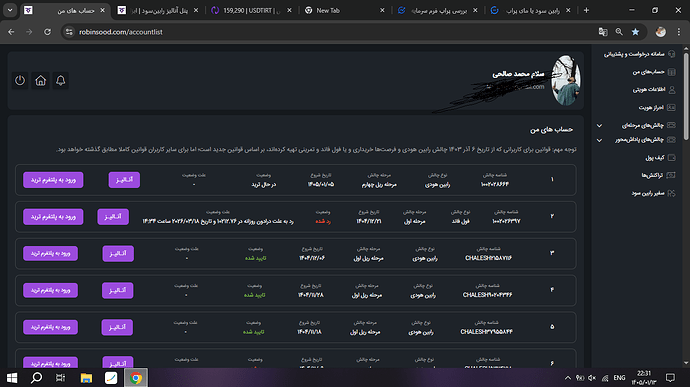The height and width of the screenshot is (387, 690).
Task: Click ورود به پلتفرم ترید in row 4
Action: [51, 291]
